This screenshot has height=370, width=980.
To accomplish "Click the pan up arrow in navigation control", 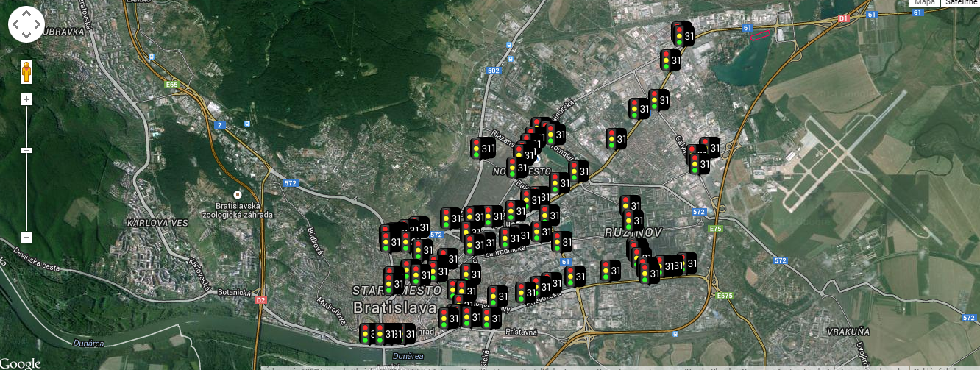I will coord(26,14).
